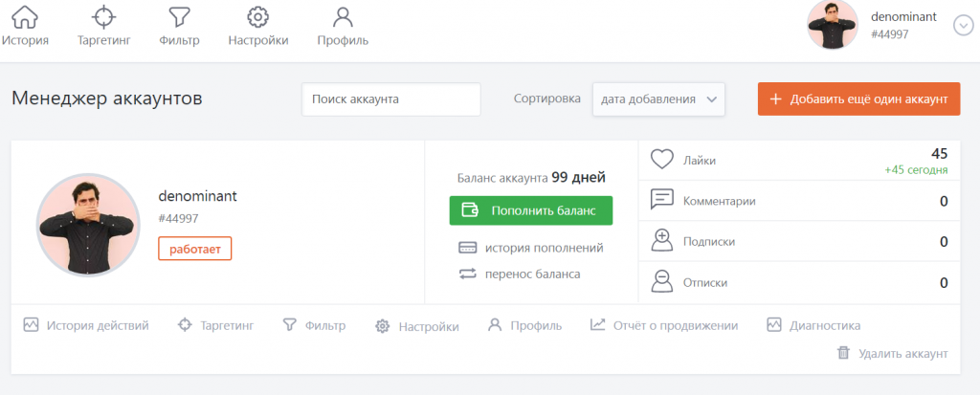Click the Отписки label in the stats panel

(705, 282)
